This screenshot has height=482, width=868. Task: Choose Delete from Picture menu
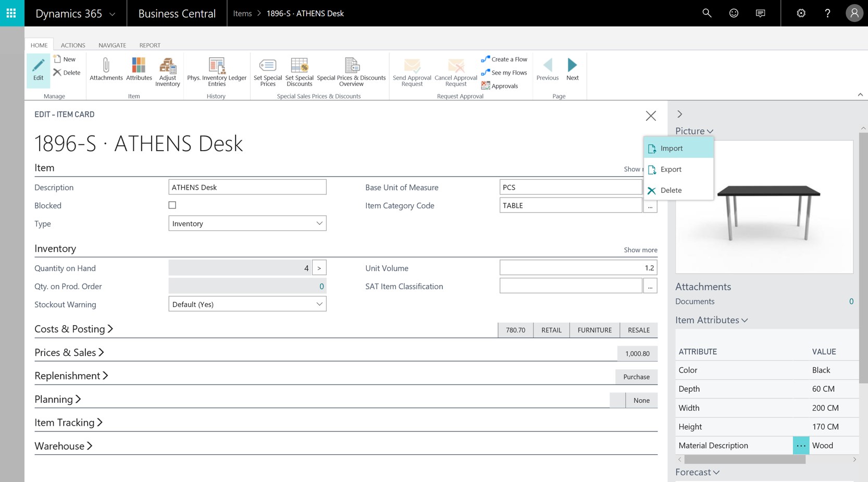click(x=679, y=190)
